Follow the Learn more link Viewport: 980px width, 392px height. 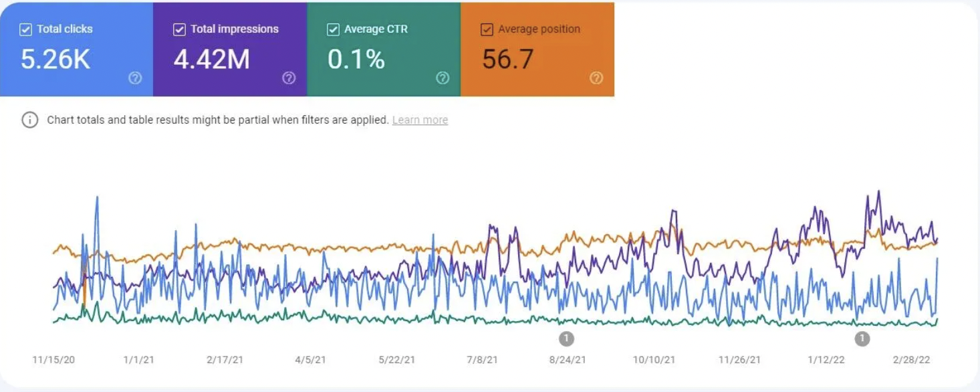pyautogui.click(x=420, y=120)
